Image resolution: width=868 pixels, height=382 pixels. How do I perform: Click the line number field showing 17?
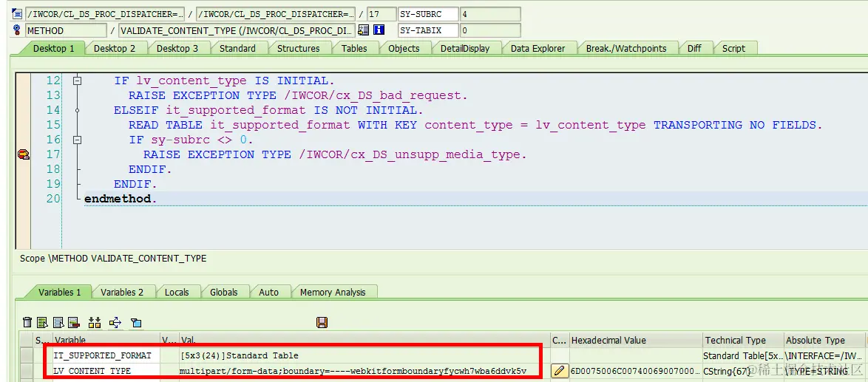[382, 14]
